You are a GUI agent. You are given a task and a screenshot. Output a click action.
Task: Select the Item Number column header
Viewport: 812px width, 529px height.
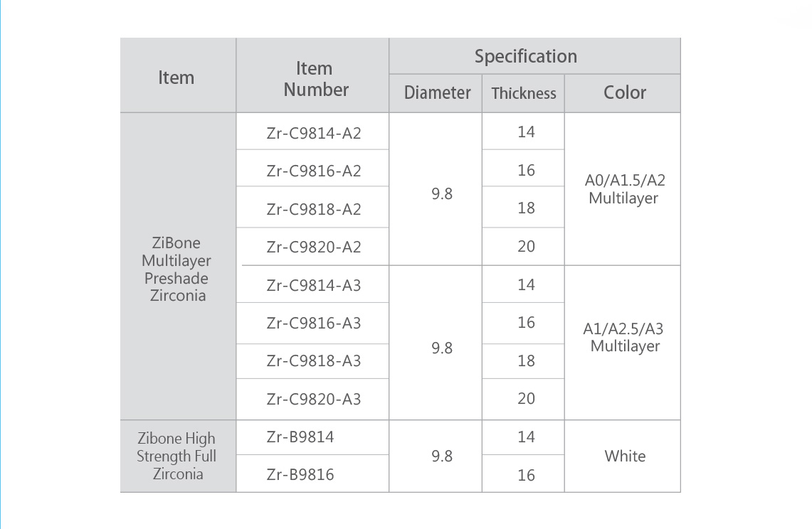click(x=313, y=75)
